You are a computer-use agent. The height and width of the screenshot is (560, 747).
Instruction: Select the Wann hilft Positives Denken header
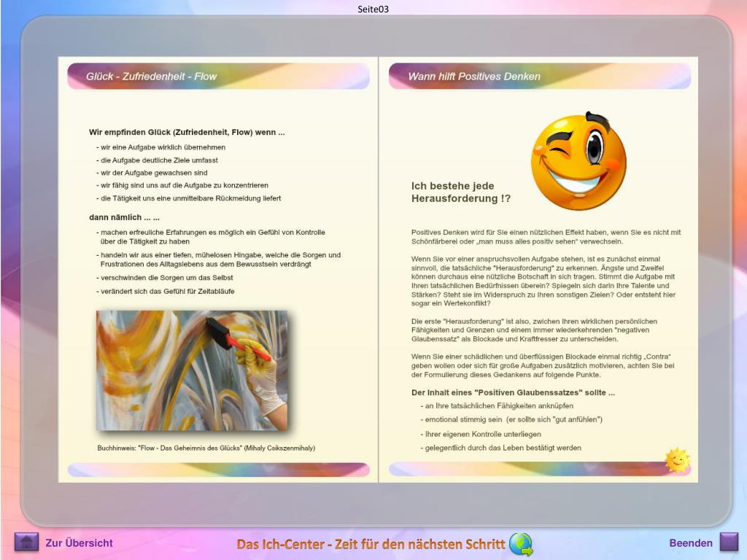pyautogui.click(x=540, y=76)
